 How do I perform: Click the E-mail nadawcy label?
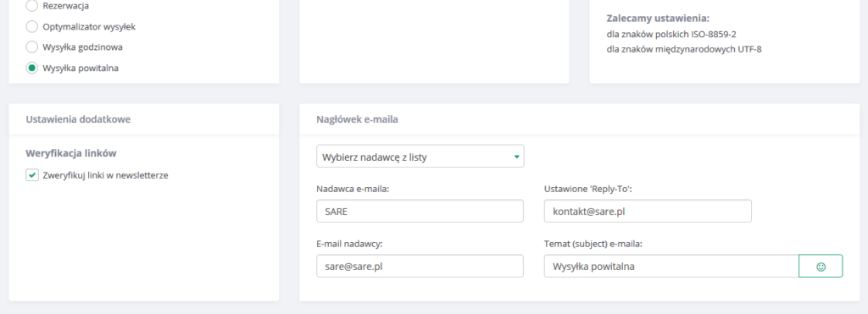pyautogui.click(x=350, y=243)
